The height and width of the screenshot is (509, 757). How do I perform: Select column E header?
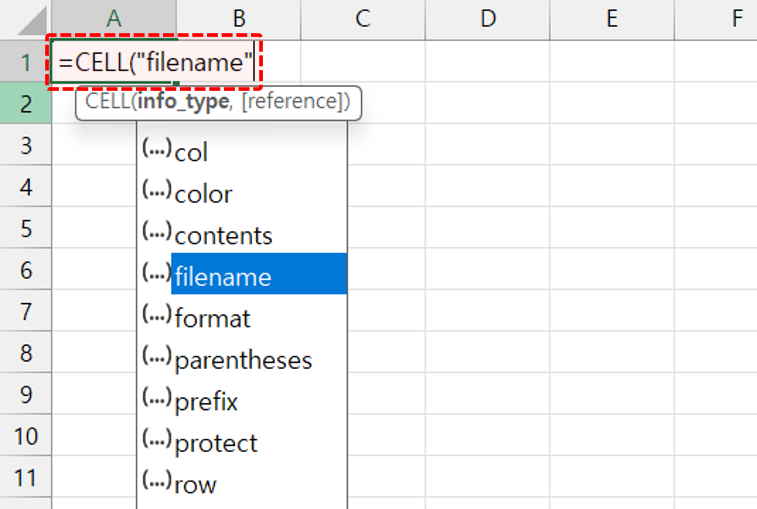pos(611,18)
